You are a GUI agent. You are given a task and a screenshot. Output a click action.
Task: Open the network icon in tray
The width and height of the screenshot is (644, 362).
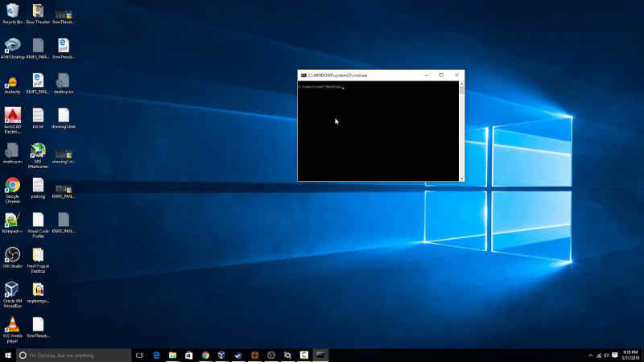coord(599,356)
